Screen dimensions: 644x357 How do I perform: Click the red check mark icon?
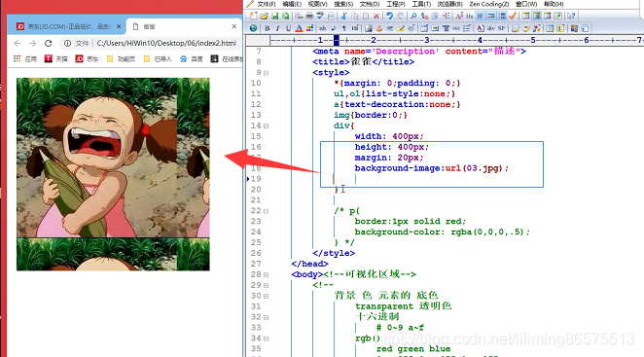(x=513, y=16)
